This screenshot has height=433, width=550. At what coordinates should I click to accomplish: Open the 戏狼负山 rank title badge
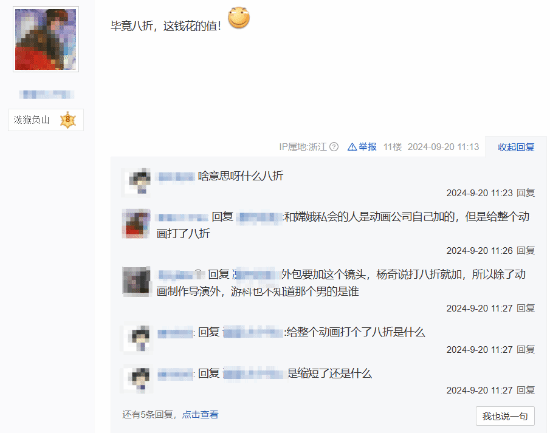click(x=46, y=120)
